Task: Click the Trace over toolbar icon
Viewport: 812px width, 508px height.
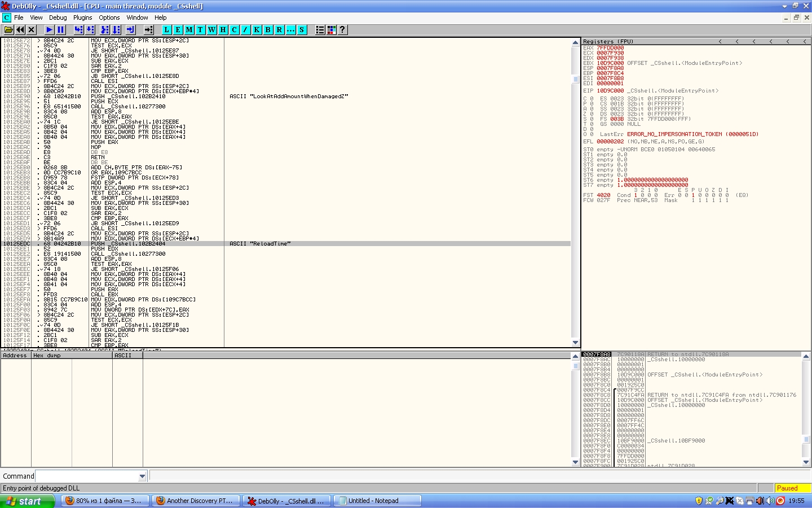Action: point(116,29)
